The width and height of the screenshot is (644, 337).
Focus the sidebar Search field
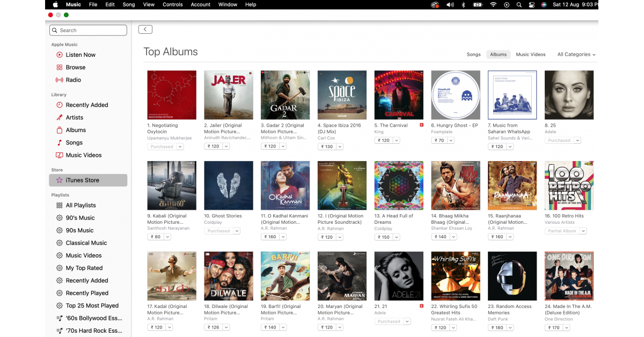pyautogui.click(x=88, y=31)
